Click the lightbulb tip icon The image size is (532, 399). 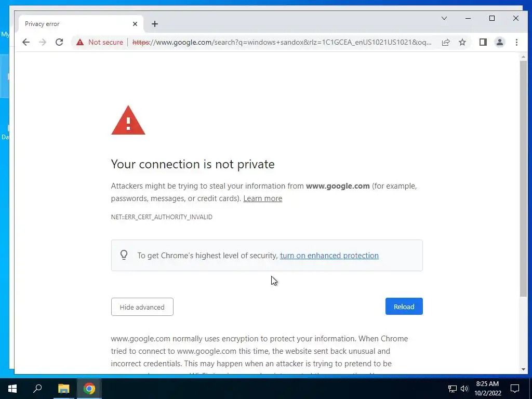(x=124, y=255)
